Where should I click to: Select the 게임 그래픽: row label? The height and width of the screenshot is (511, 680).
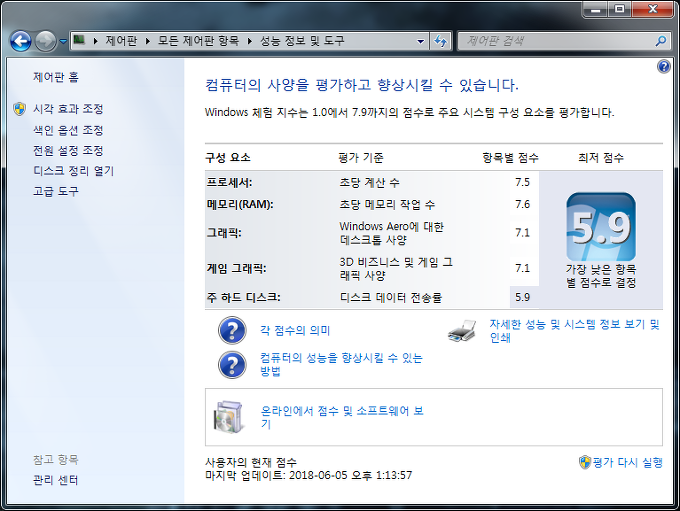click(236, 269)
